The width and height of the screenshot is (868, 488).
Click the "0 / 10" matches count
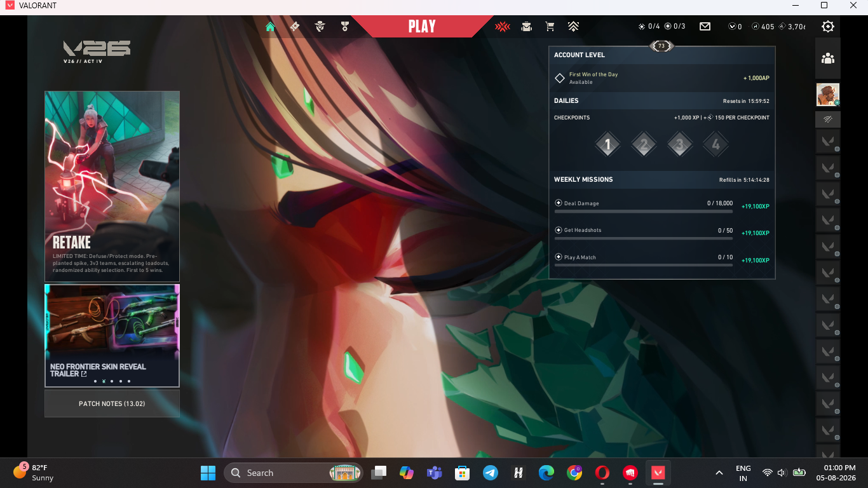[726, 257]
